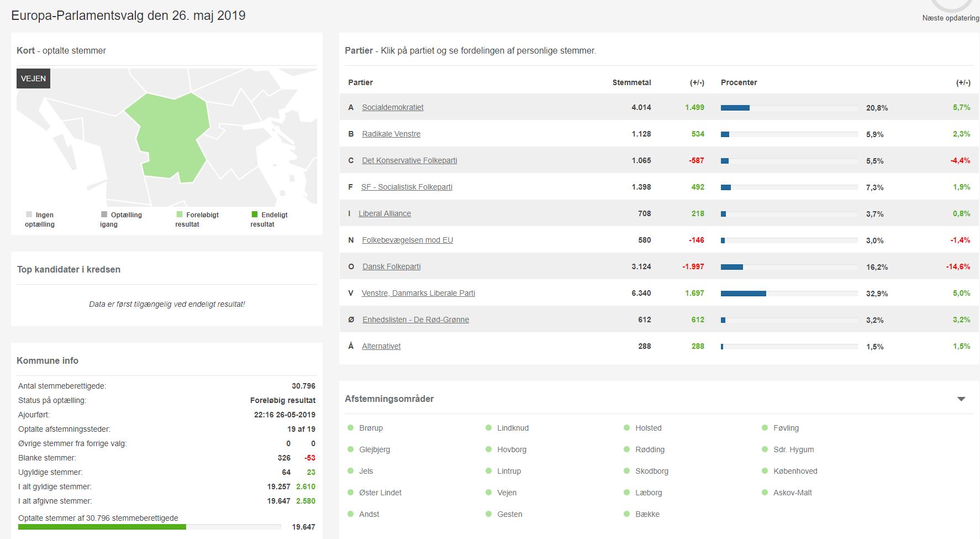Click the Optælling igang legend swatch

coord(104,214)
